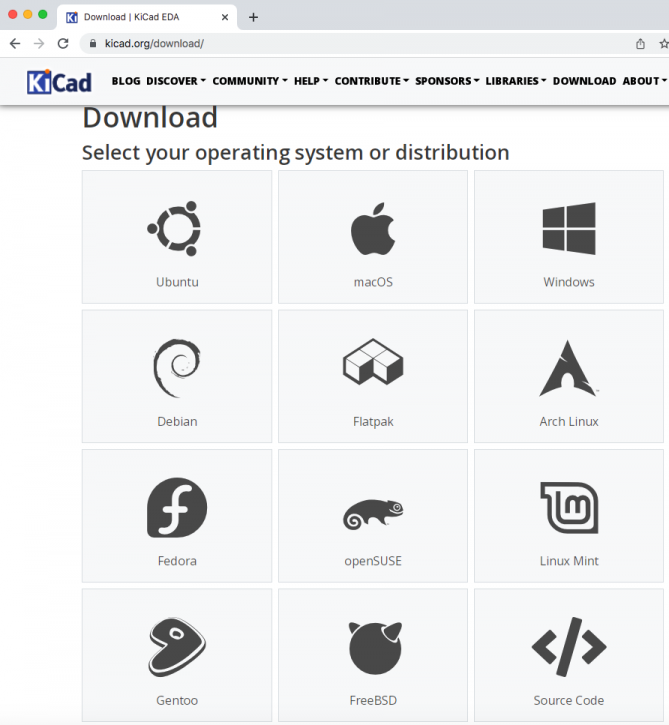Click the Gentoo logo icon

click(177, 646)
